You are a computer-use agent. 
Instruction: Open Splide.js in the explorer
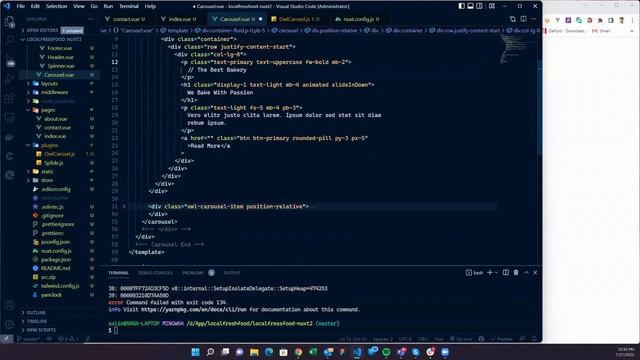[54, 163]
